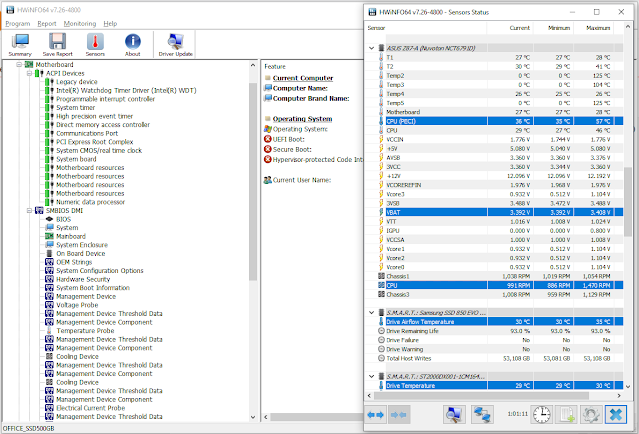
Task: Click the logging sheet with plus icon
Action: point(566,415)
